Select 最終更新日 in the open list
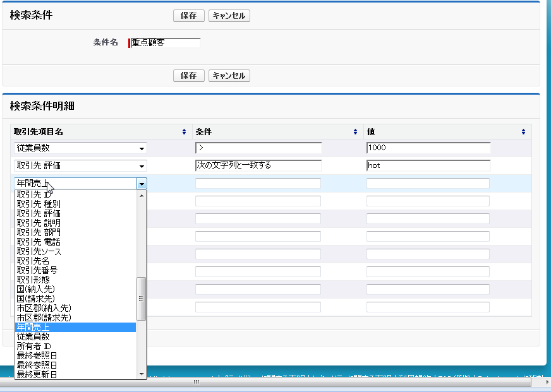 click(x=76, y=374)
